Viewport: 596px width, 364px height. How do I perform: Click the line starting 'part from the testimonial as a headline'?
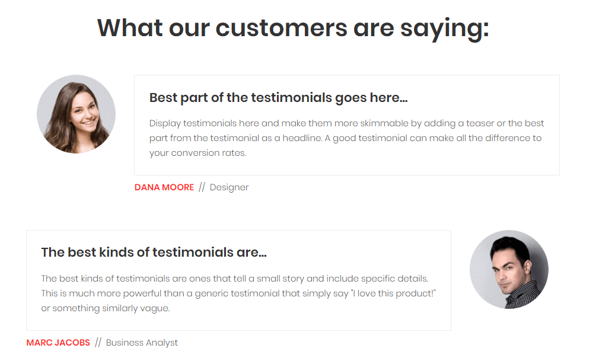[346, 138]
